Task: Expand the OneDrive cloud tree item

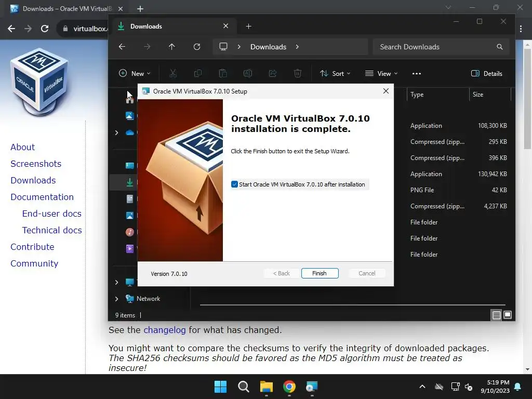Action: pyautogui.click(x=116, y=132)
